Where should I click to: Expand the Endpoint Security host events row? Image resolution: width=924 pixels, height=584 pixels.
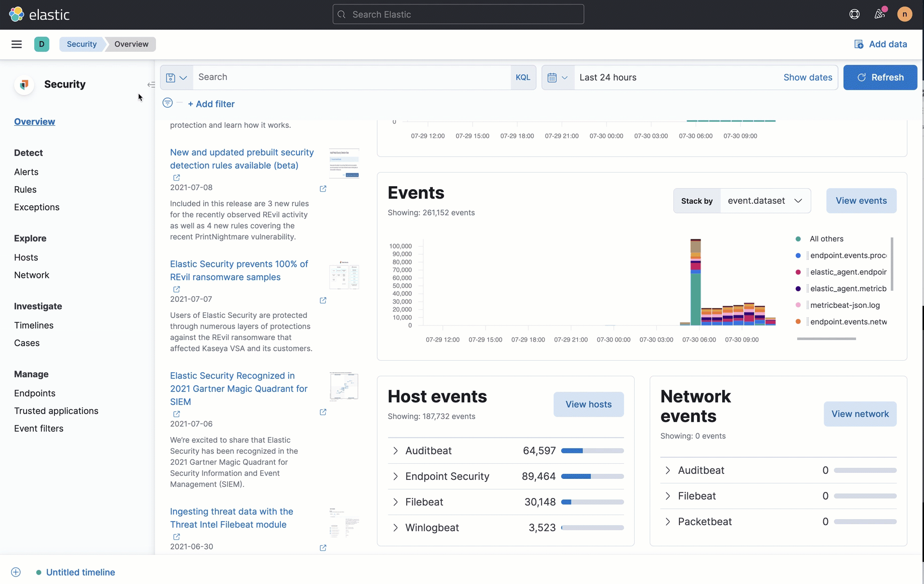(396, 476)
